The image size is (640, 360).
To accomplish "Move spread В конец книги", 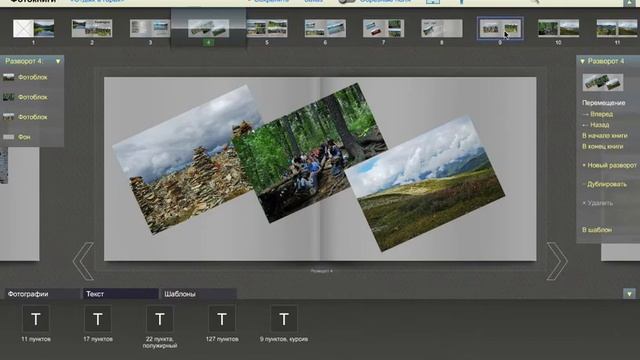I will [602, 146].
